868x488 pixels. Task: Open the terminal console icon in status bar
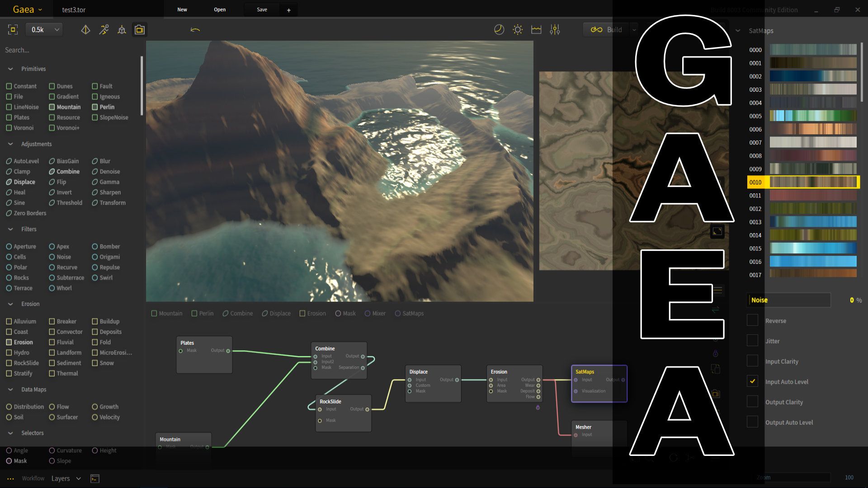click(x=95, y=479)
